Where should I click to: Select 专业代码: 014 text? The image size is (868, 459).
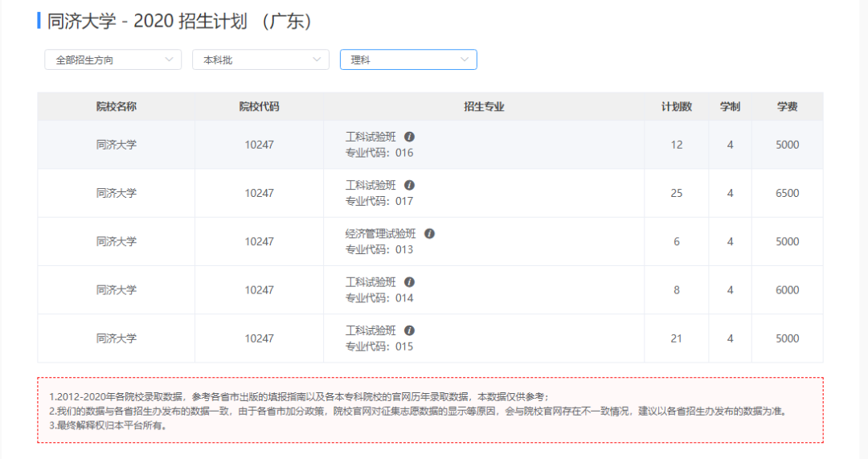pos(379,298)
